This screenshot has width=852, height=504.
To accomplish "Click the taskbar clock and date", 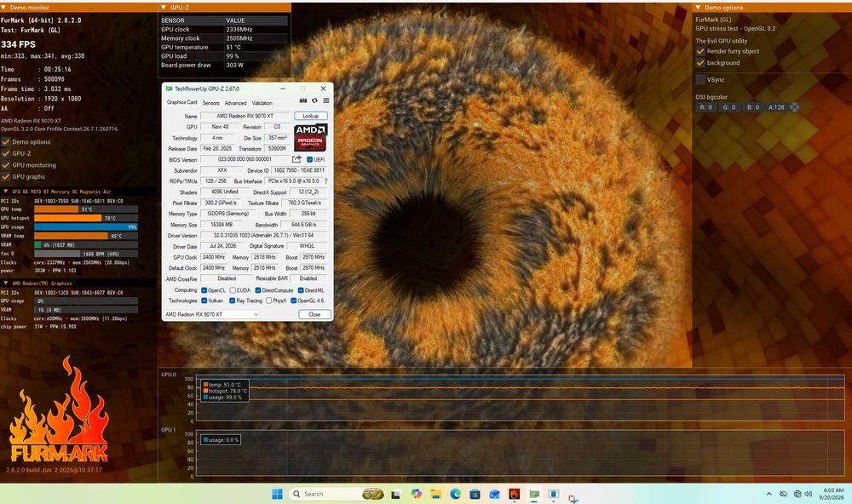I will point(833,494).
